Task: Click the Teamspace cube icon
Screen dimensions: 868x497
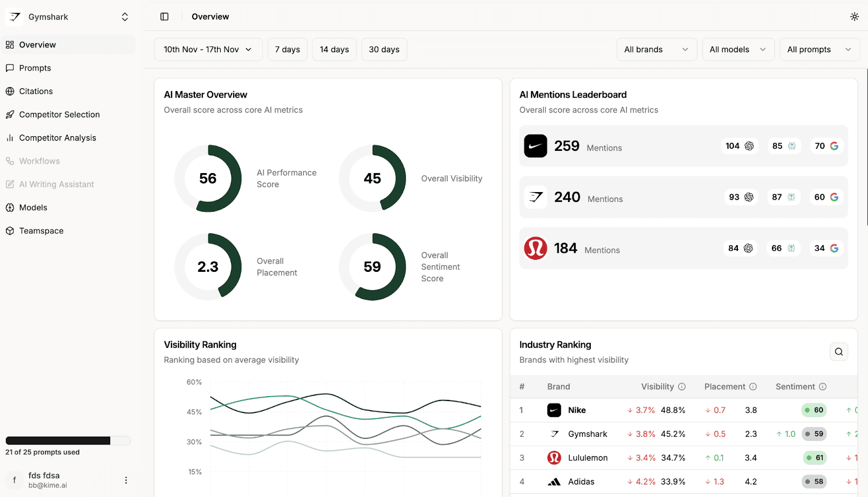Action: pos(10,231)
